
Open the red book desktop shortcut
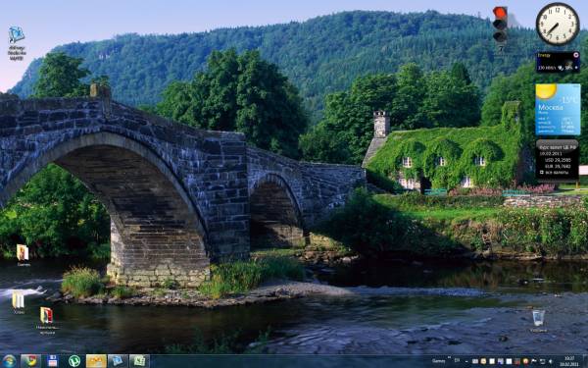tap(47, 320)
